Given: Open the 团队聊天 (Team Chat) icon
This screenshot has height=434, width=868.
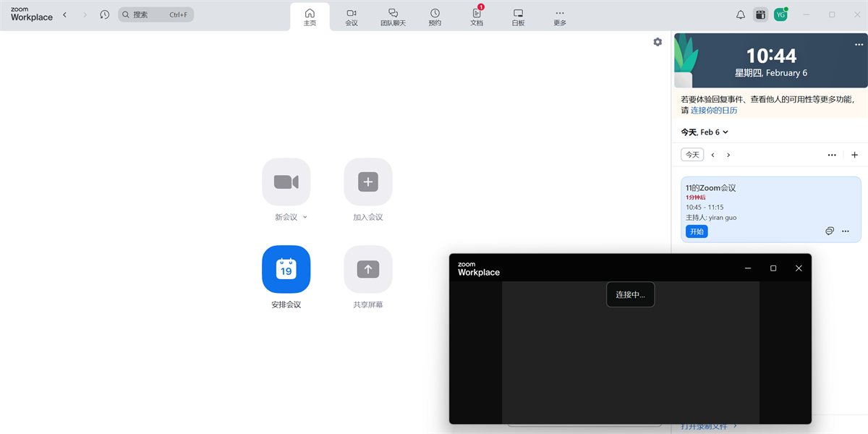Looking at the screenshot, I should 393,16.
